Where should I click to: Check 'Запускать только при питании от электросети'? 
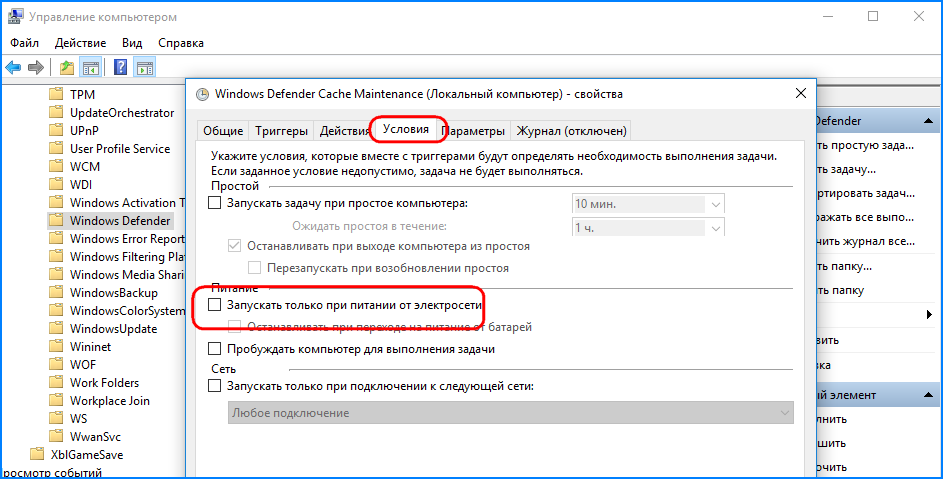click(215, 304)
